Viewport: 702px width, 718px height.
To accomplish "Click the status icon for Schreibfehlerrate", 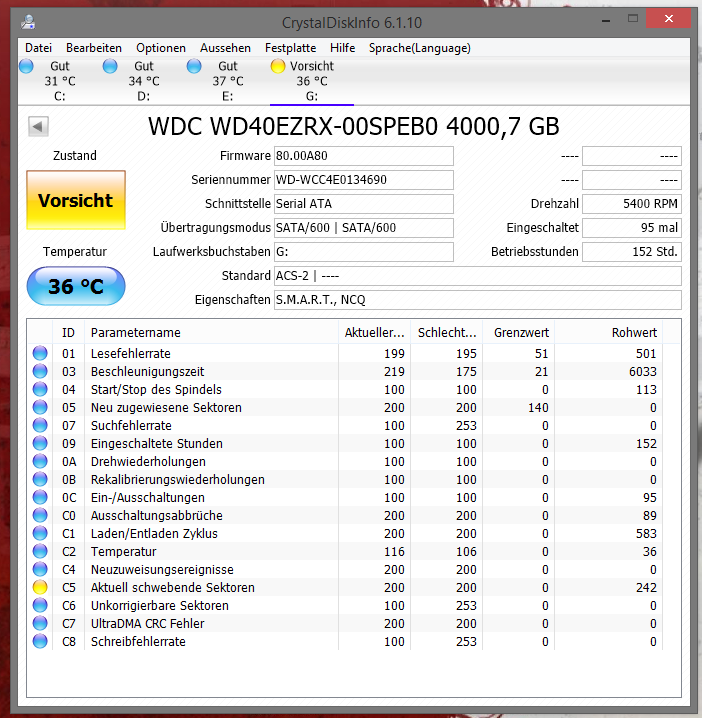I will tap(40, 641).
